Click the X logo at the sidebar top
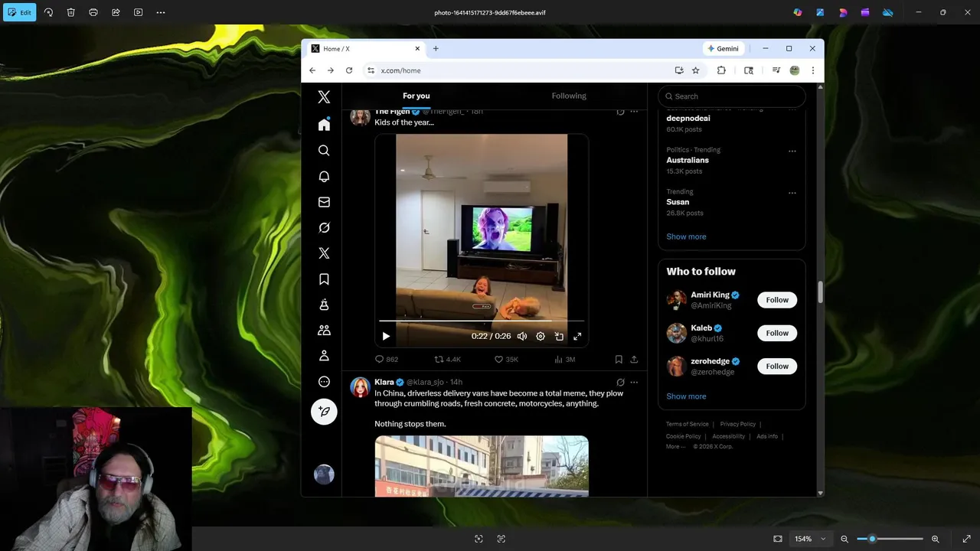The image size is (980, 551). (324, 97)
